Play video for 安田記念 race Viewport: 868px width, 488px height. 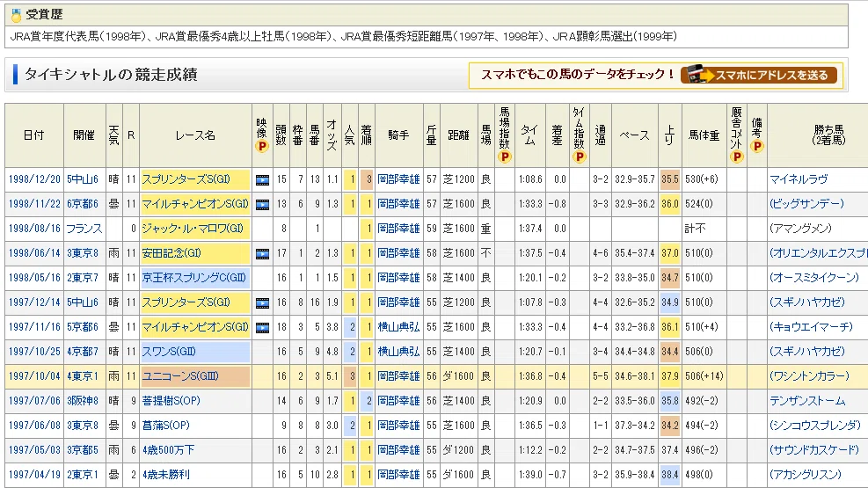click(x=262, y=253)
